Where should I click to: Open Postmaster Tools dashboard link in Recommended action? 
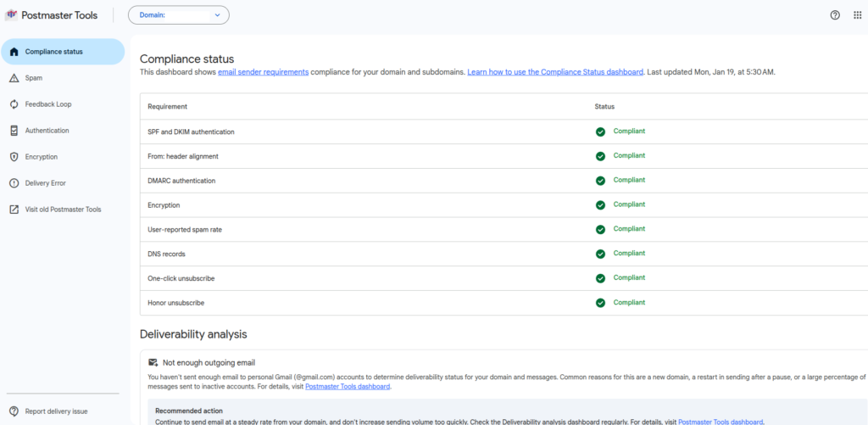[721, 422]
